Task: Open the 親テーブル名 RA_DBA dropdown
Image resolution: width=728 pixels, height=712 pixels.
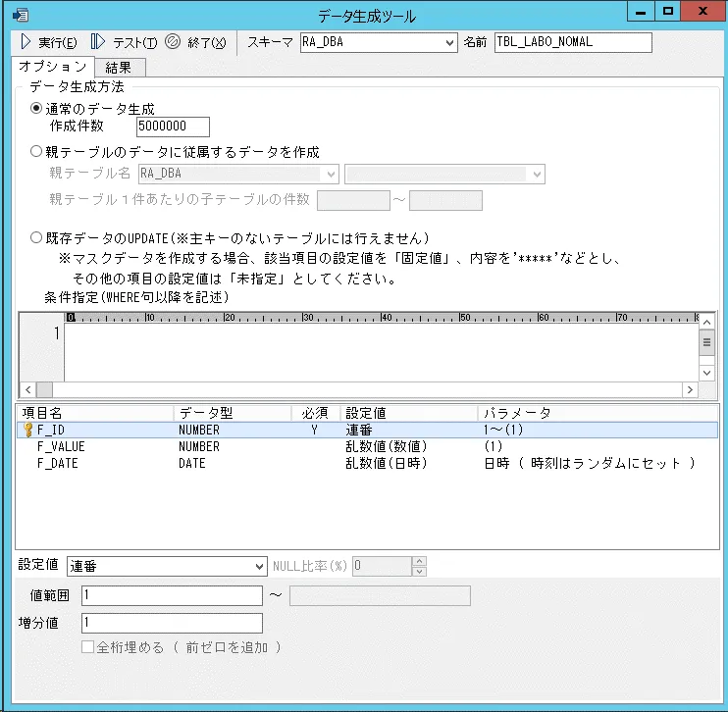Action: point(331,175)
